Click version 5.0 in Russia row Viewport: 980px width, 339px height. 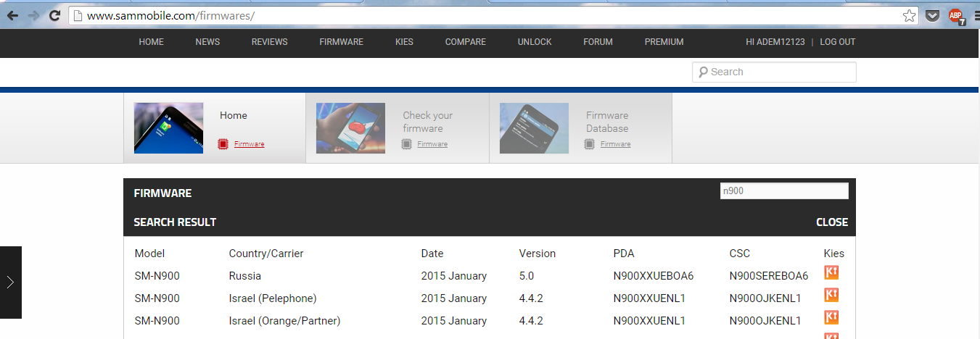(527, 276)
